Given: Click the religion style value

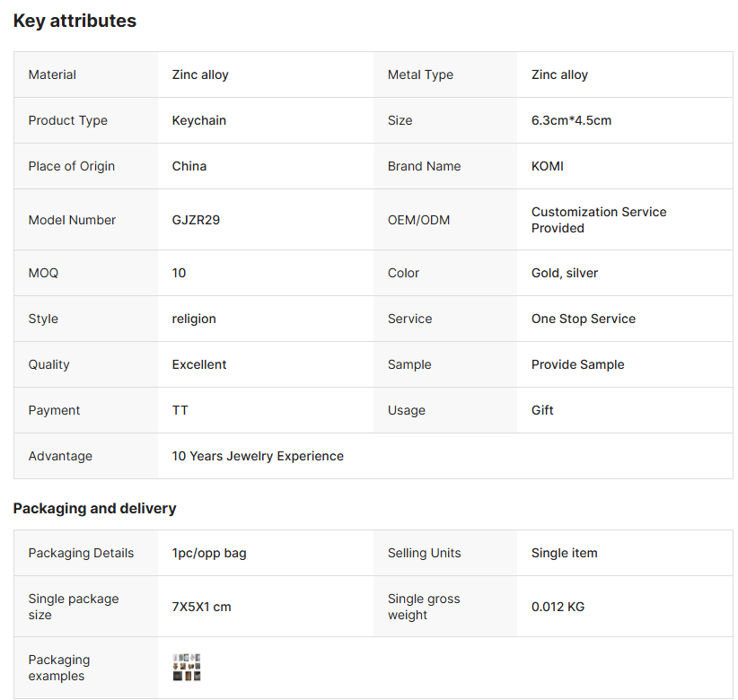Looking at the screenshot, I should pos(194,319).
